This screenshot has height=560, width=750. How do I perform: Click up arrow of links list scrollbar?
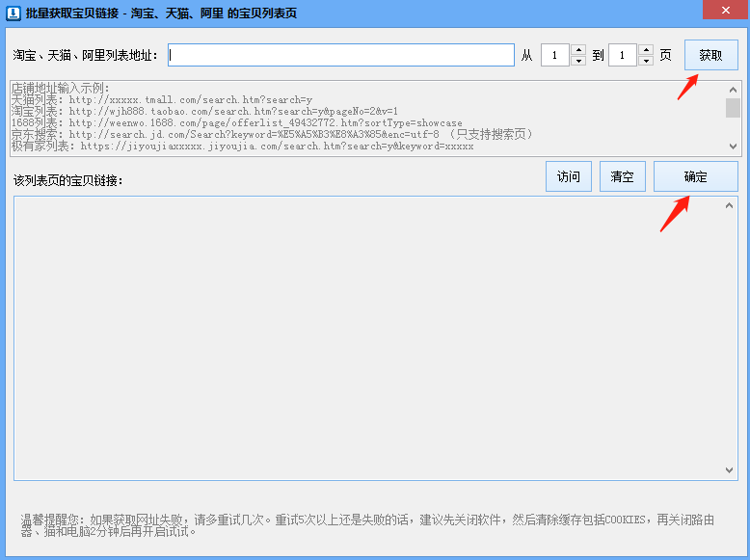tap(729, 205)
